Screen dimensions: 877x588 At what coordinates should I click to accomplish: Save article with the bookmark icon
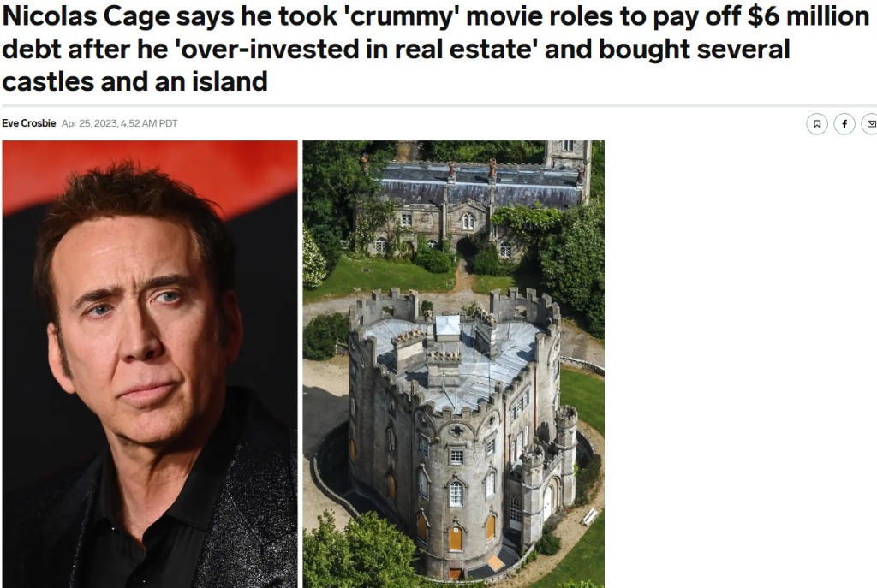click(x=816, y=123)
